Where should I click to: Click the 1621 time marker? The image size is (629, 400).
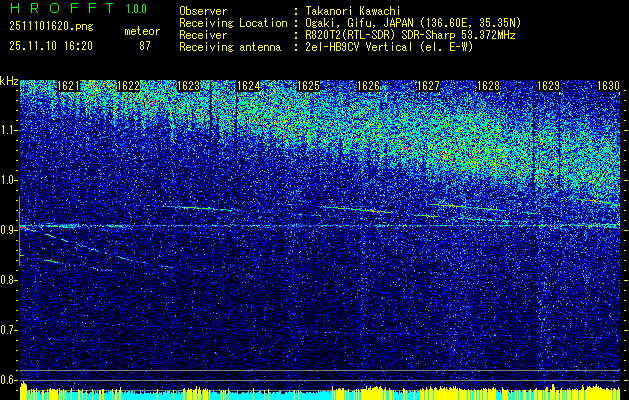point(69,86)
